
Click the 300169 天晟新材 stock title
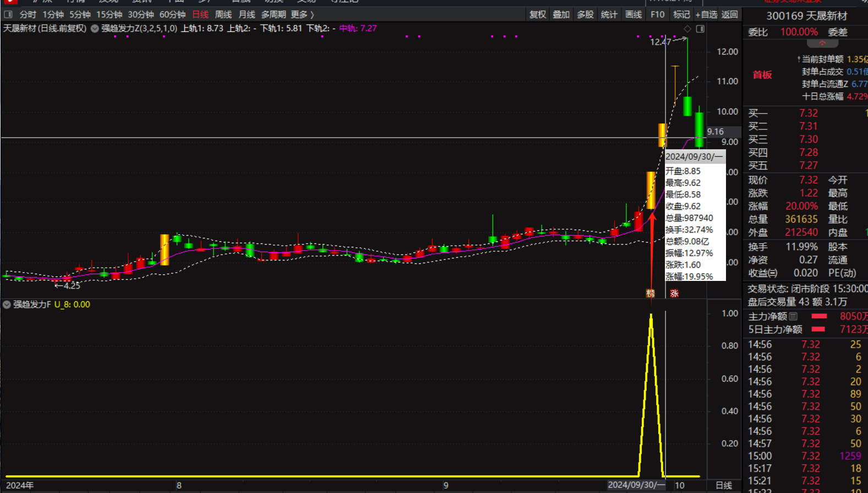806,16
